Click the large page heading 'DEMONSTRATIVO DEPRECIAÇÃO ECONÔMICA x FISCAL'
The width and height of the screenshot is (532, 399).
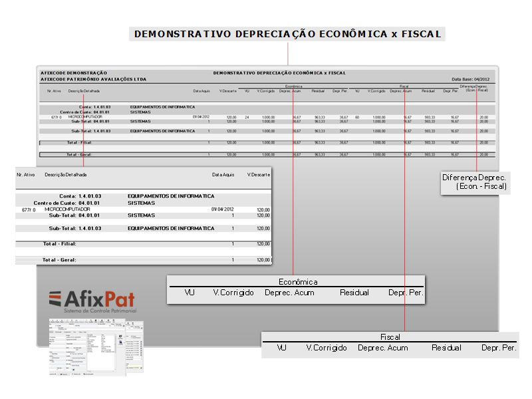tap(287, 34)
